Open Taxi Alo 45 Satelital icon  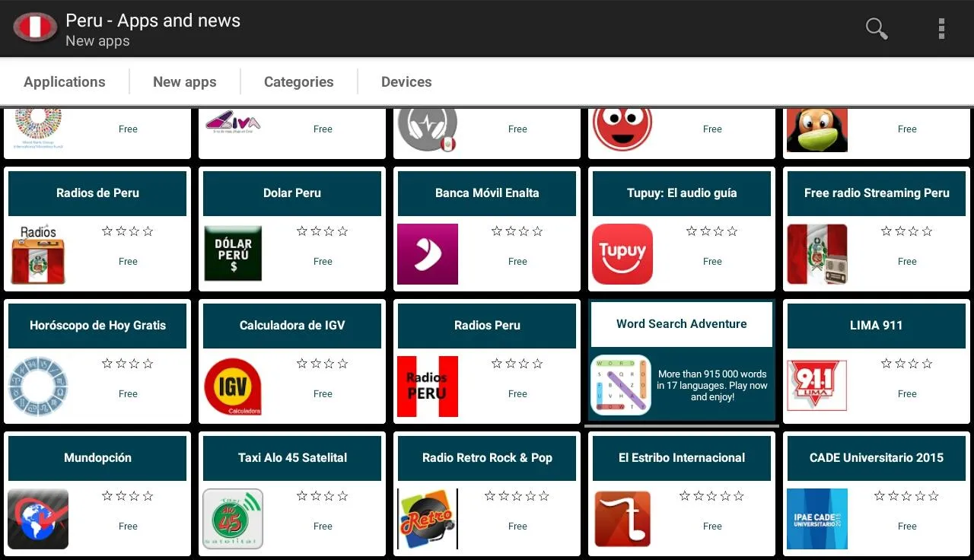click(233, 519)
